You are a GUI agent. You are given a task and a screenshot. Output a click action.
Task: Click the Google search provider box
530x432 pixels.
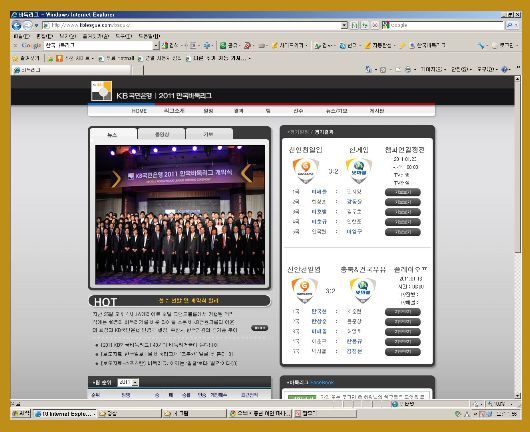(443, 25)
